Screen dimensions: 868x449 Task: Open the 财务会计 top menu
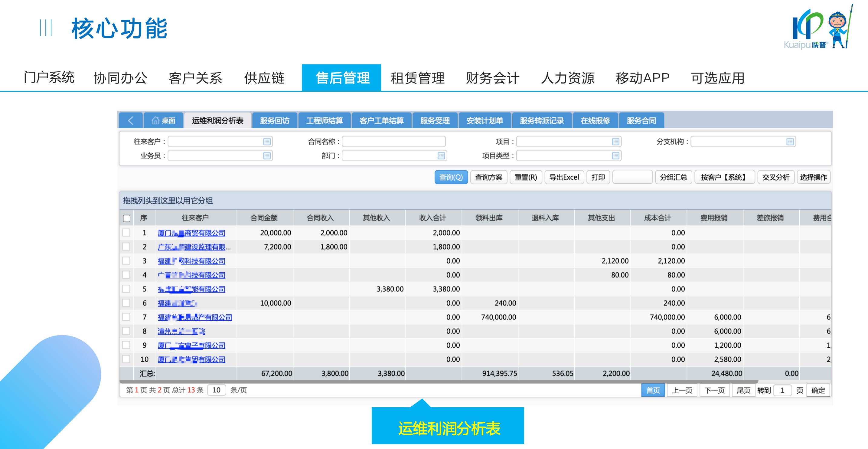pos(492,78)
